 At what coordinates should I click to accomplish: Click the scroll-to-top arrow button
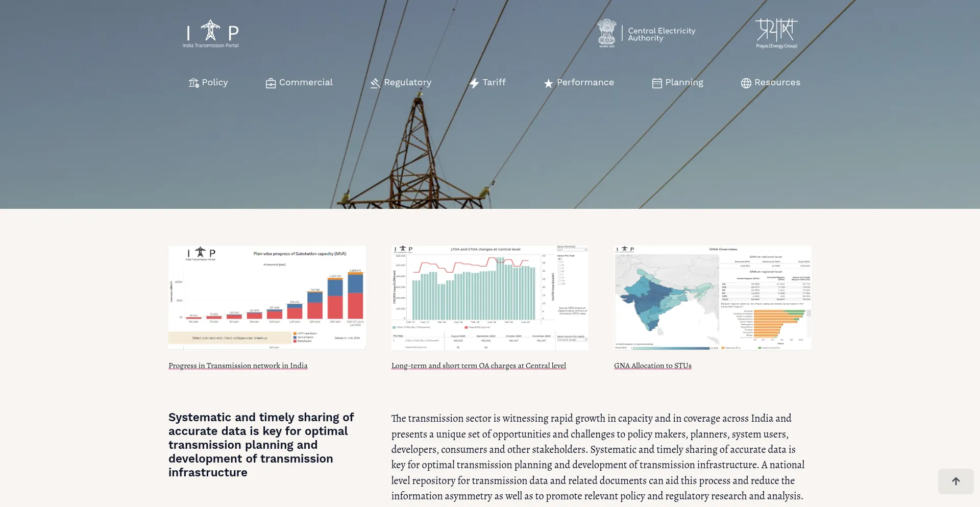[x=955, y=481]
